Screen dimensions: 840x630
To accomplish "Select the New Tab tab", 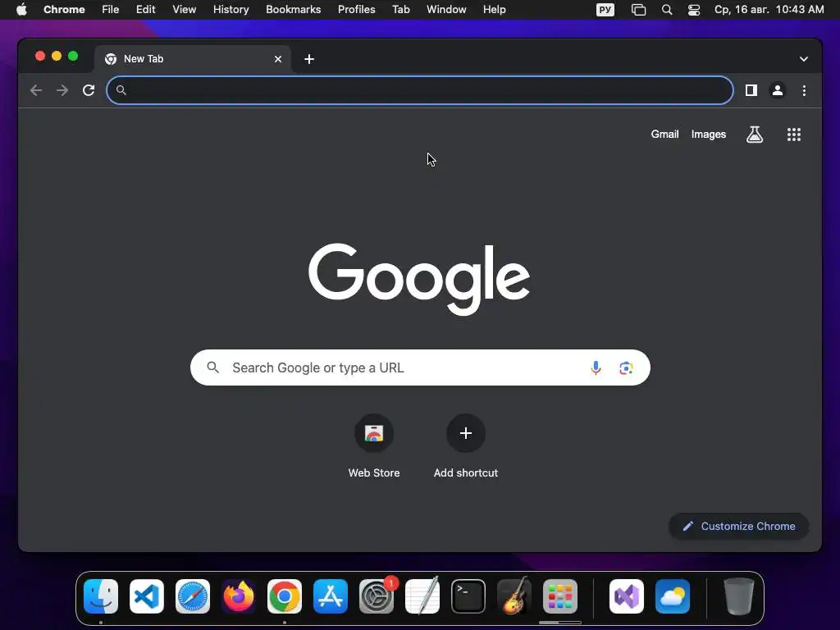I will coord(193,59).
